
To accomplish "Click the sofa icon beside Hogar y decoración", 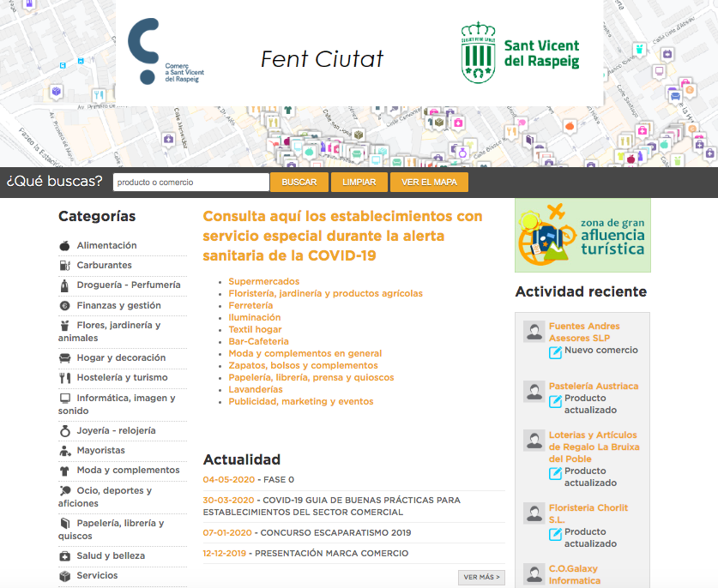I will (x=64, y=357).
